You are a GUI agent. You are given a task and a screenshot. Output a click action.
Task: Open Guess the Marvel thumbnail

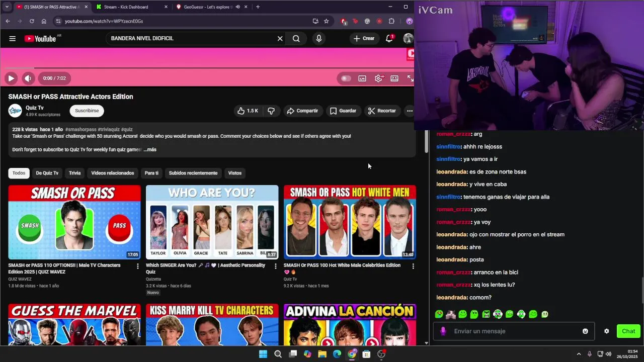click(x=74, y=324)
